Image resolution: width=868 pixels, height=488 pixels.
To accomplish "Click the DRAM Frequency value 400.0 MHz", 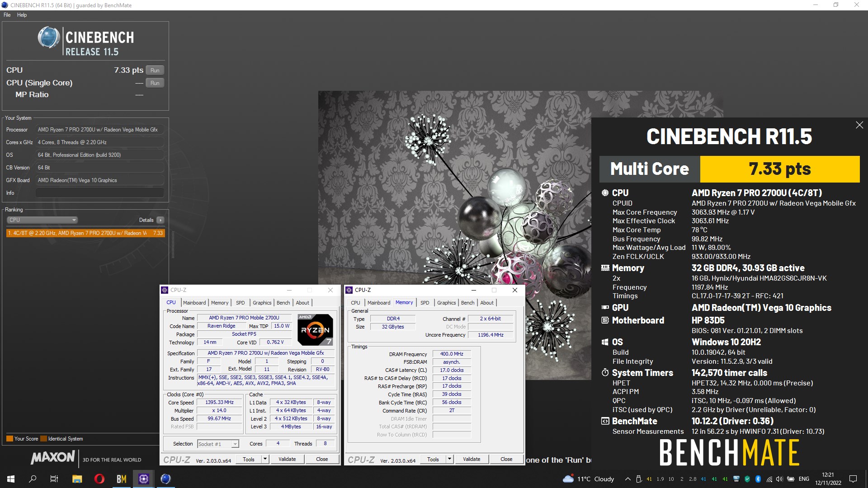I will [452, 354].
